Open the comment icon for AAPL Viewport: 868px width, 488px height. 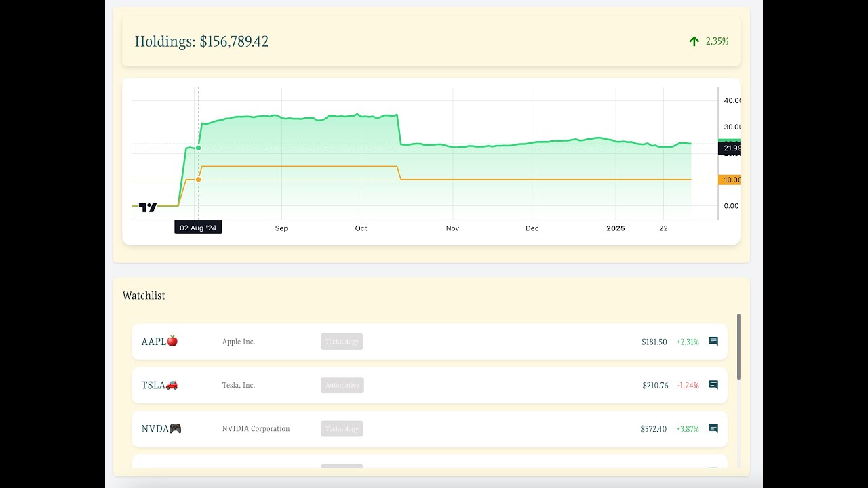[713, 341]
